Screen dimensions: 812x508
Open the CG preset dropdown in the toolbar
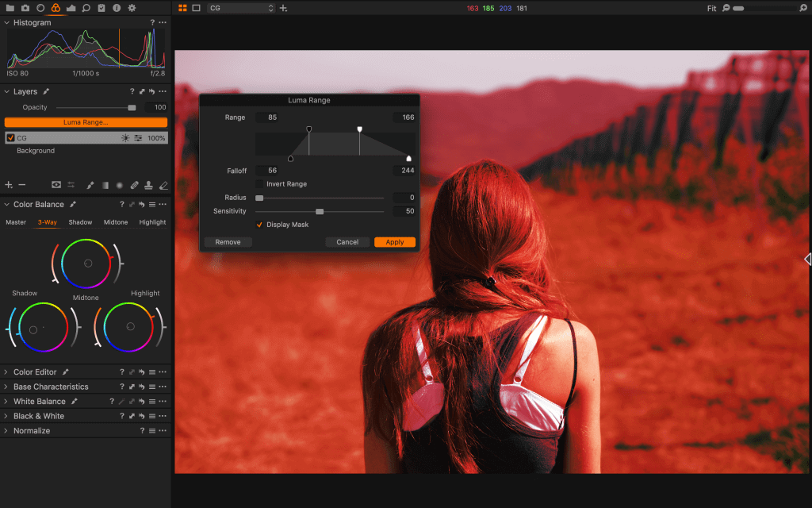click(240, 8)
